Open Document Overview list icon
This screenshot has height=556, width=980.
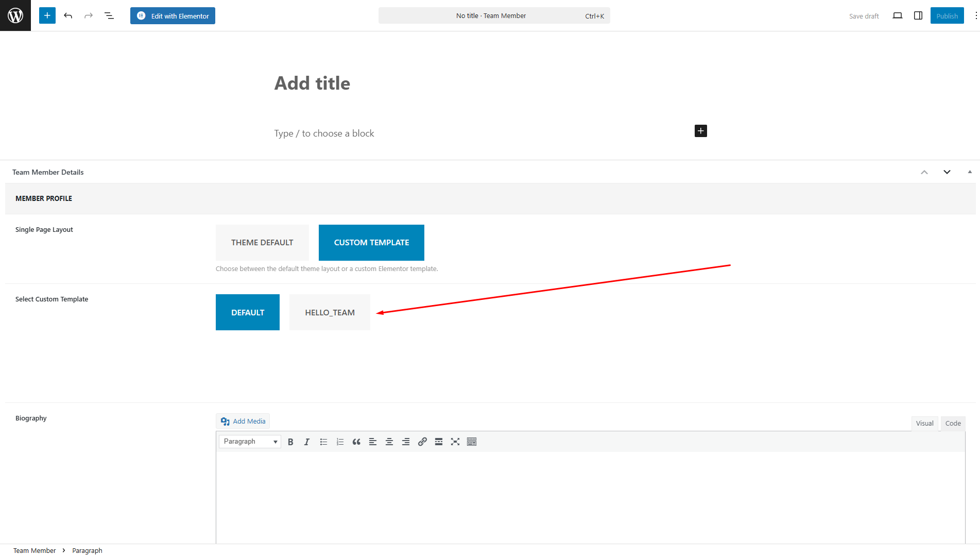pos(109,15)
